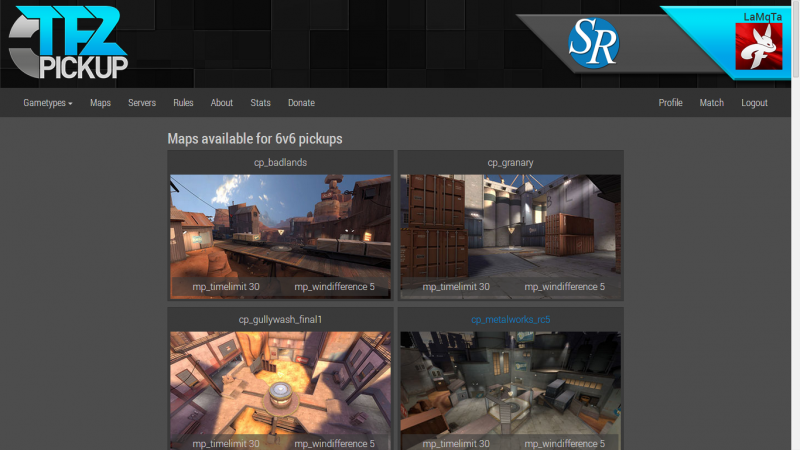Select the cp_metalworks map screenshot
The image size is (800, 450).
[511, 391]
